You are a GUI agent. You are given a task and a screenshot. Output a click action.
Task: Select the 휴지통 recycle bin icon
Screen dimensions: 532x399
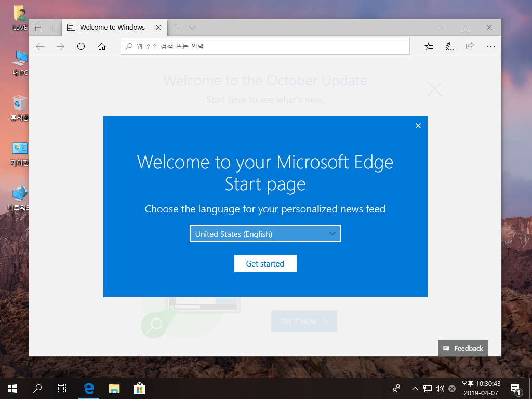coord(20,108)
